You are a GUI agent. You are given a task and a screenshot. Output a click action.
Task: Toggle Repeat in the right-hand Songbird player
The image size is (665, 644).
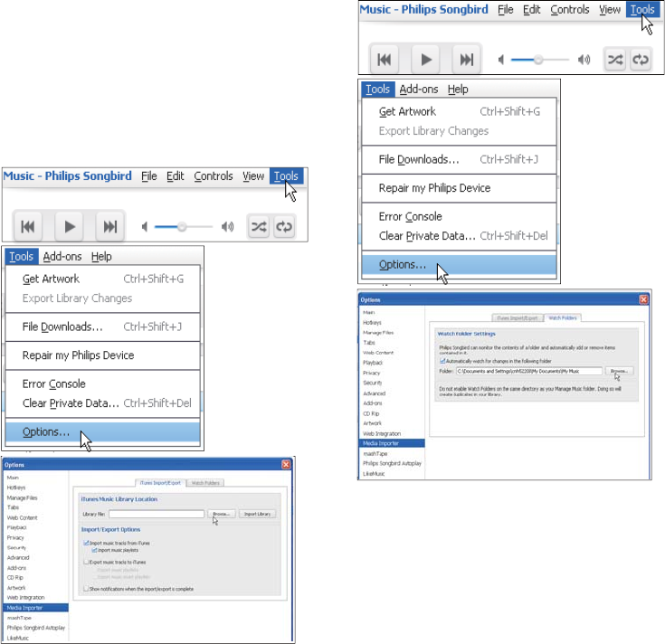(x=641, y=60)
